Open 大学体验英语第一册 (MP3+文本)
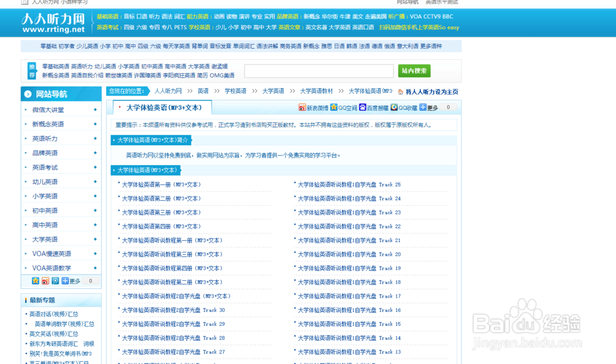The image size is (616, 364). pos(161,185)
